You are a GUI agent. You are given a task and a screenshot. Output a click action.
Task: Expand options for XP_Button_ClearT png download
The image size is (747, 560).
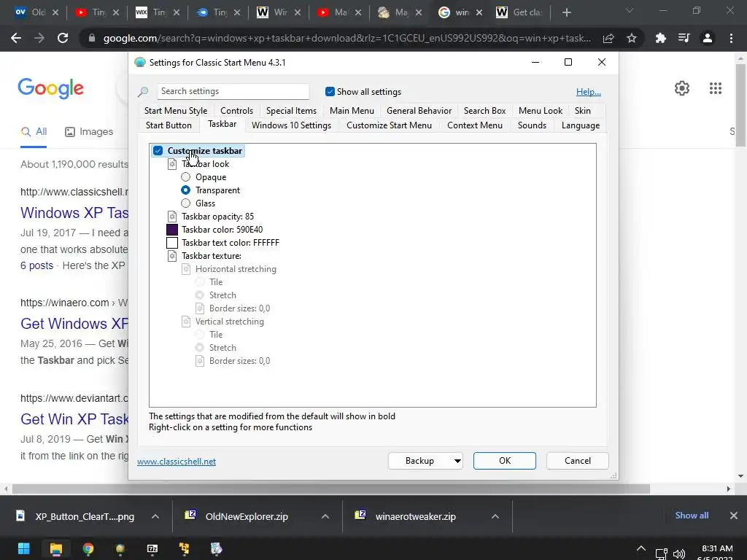(155, 516)
